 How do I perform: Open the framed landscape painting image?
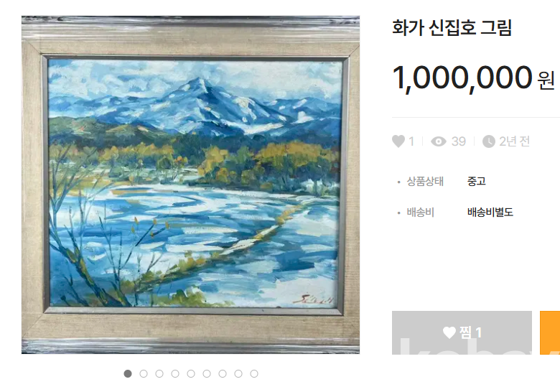(190, 185)
